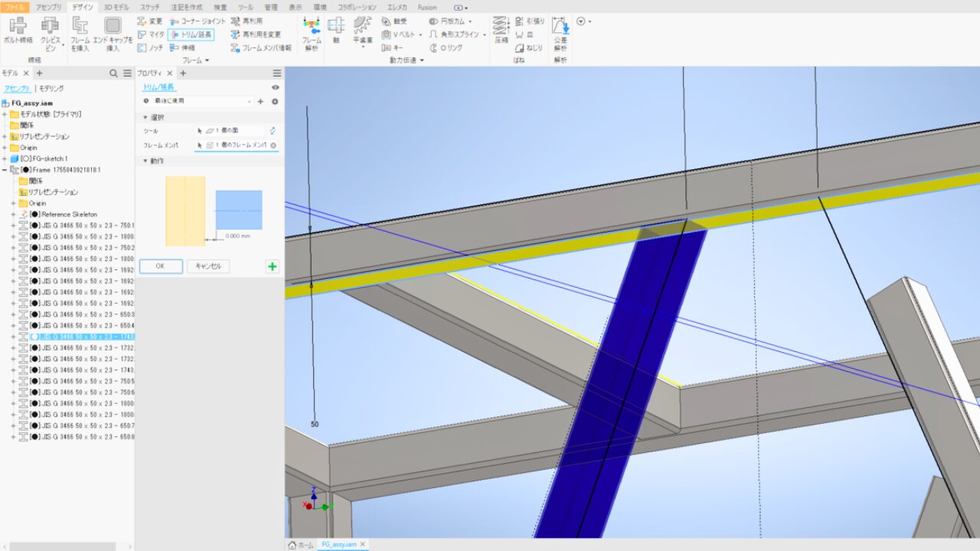Viewport: 980px width, 551px height.
Task: Go to ホーム tab at bottom
Action: click(x=301, y=544)
